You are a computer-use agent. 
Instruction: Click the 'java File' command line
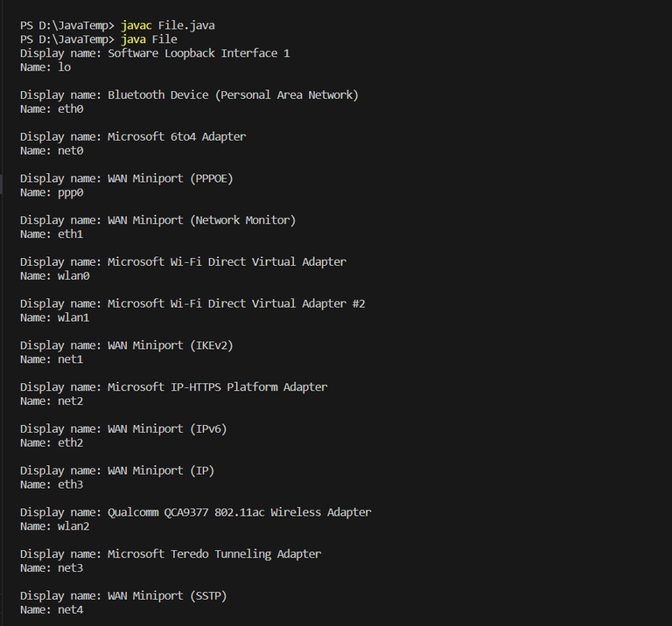coord(99,39)
